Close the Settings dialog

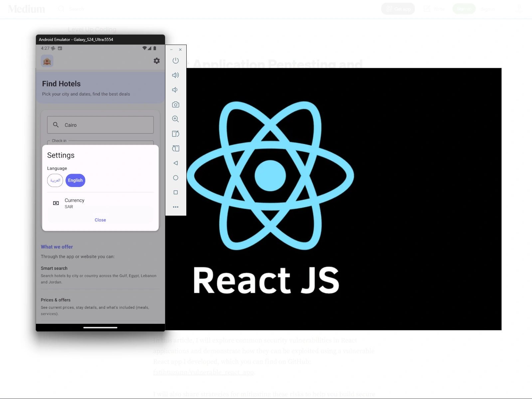coord(100,220)
